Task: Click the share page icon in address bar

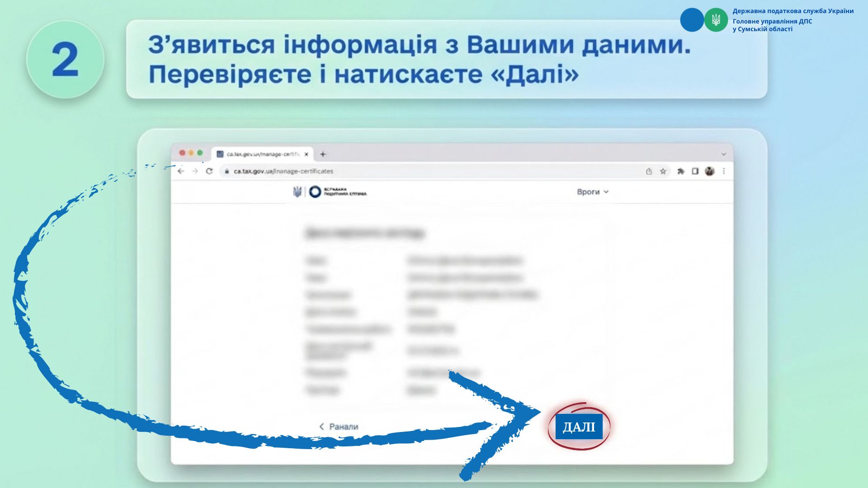Action: coord(649,171)
